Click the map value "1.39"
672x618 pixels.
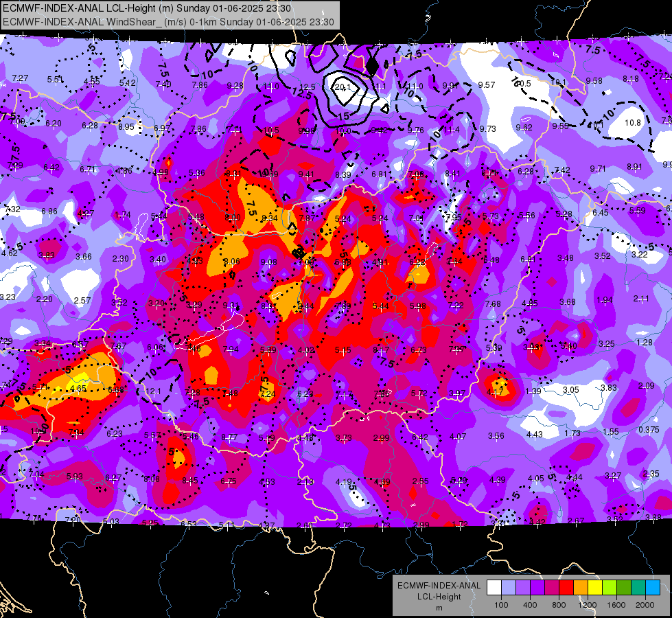tap(533, 391)
